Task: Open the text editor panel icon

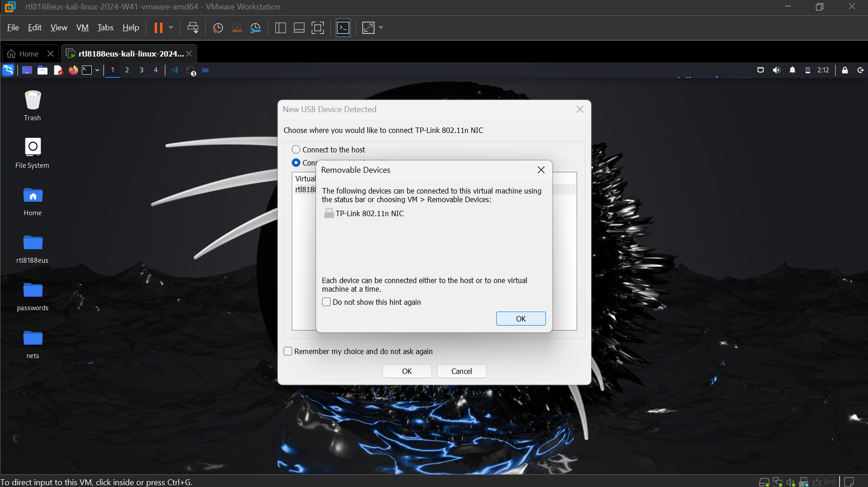Action: point(58,70)
